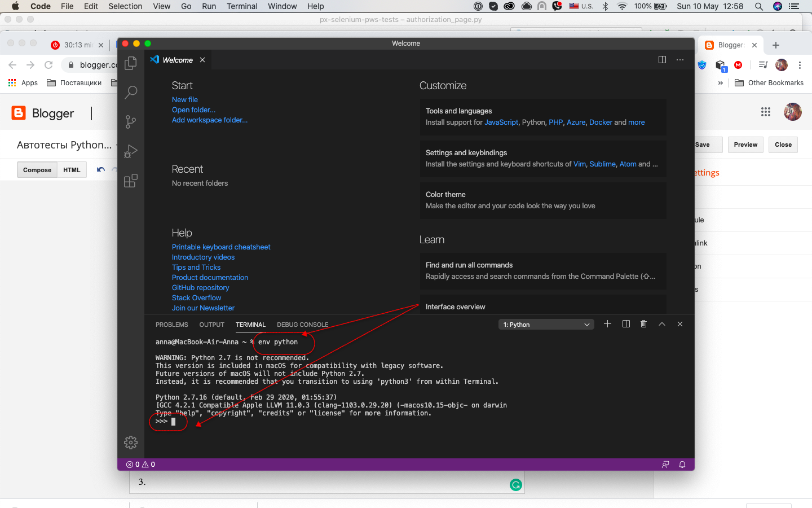Image resolution: width=812 pixels, height=508 pixels.
Task: Open a new browser tab with plus
Action: tap(776, 45)
